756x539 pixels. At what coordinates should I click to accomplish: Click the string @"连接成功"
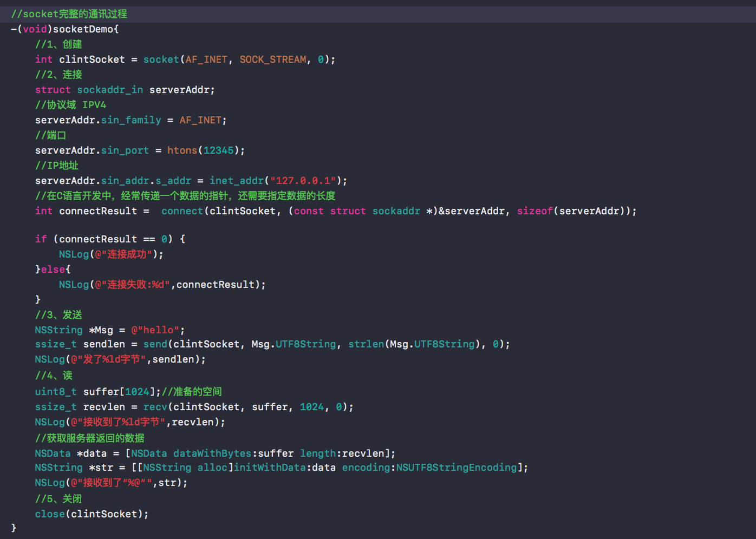(x=123, y=254)
